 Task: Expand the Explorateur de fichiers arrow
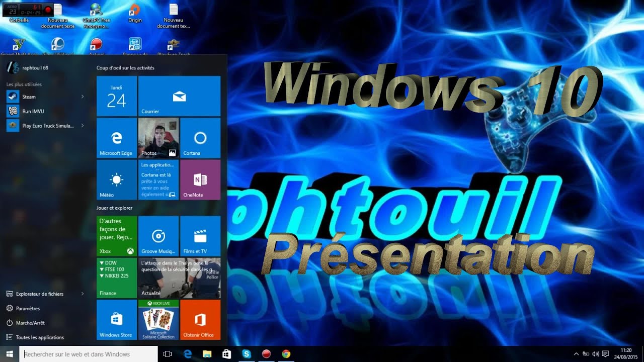click(x=82, y=294)
